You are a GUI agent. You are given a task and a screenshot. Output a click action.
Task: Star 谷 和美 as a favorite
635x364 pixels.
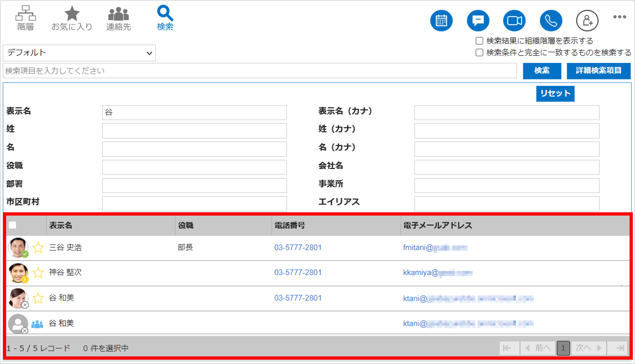[38, 298]
